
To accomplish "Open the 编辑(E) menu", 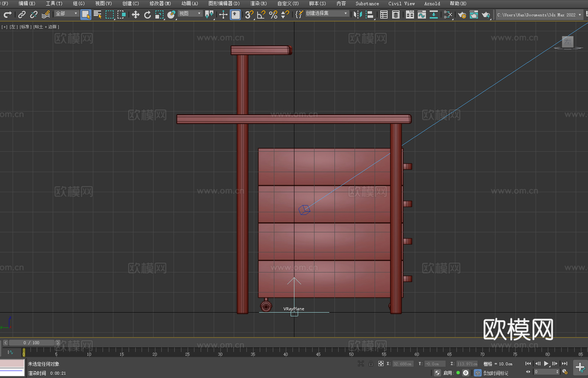I will click(27, 3).
